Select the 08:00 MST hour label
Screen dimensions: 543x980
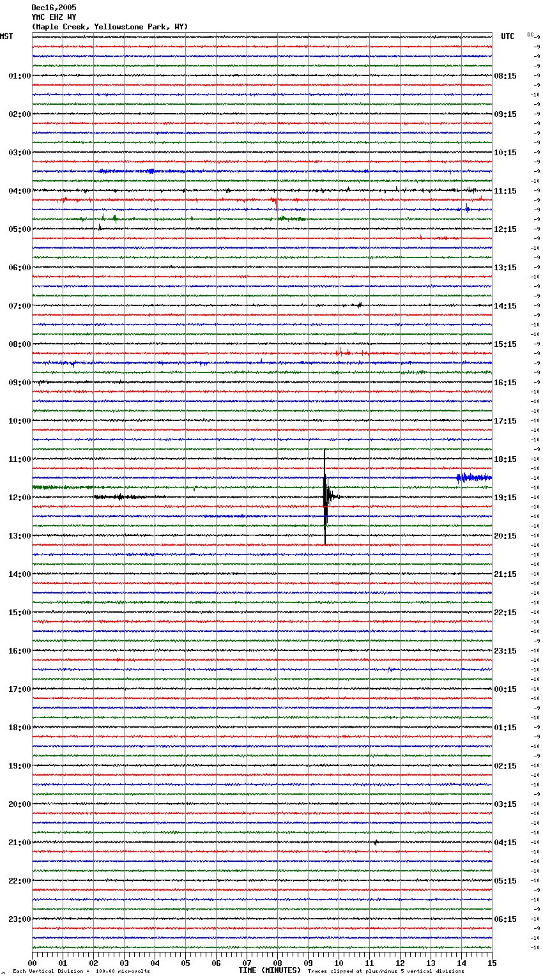click(20, 344)
